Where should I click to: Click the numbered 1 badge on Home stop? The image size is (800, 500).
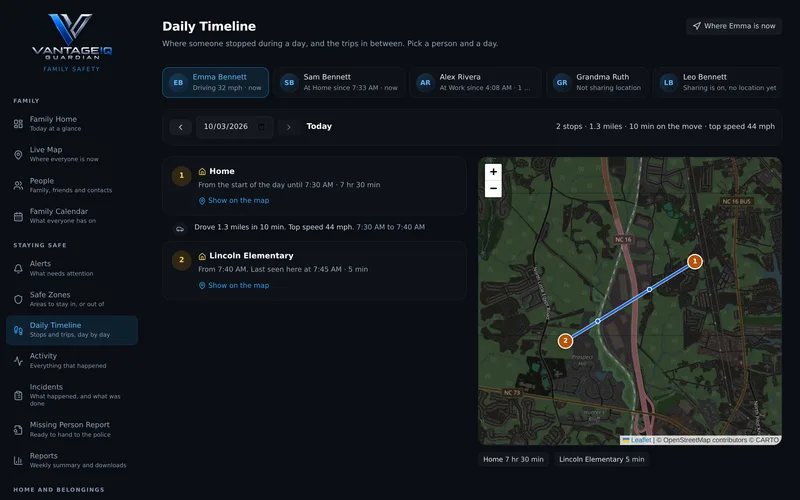point(181,176)
